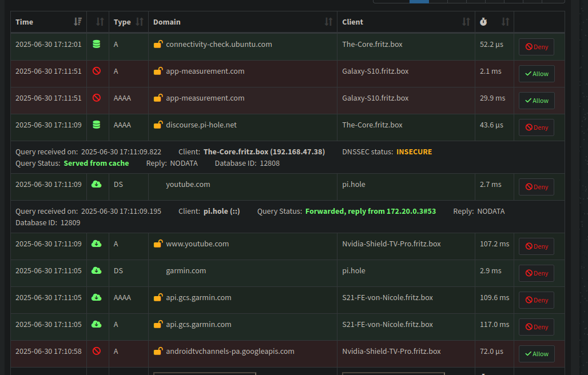The height and width of the screenshot is (375, 588).
Task: Sort the log by the Time column arrows
Action: tap(78, 22)
